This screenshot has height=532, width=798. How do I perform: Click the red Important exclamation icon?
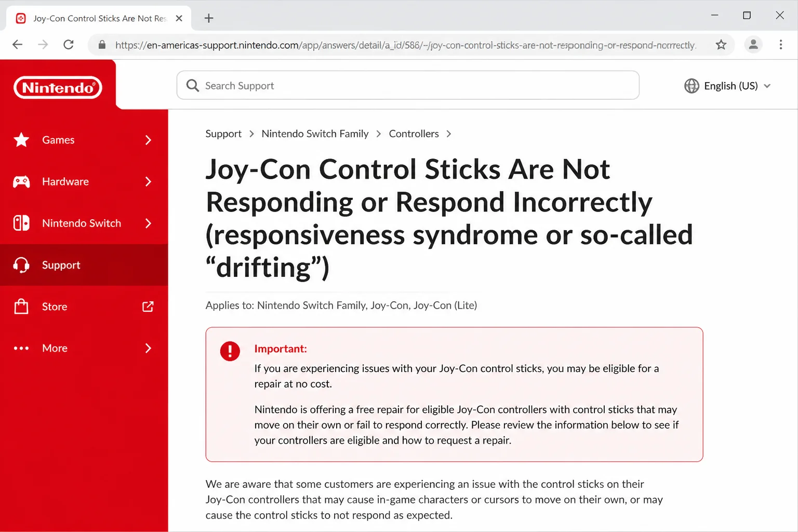(x=230, y=351)
